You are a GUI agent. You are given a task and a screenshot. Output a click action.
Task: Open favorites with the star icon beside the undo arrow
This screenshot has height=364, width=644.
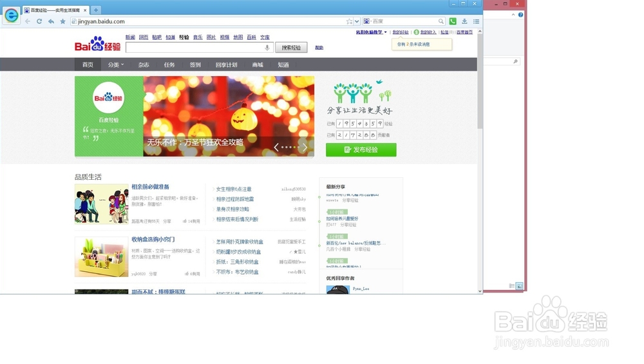pos(63,21)
